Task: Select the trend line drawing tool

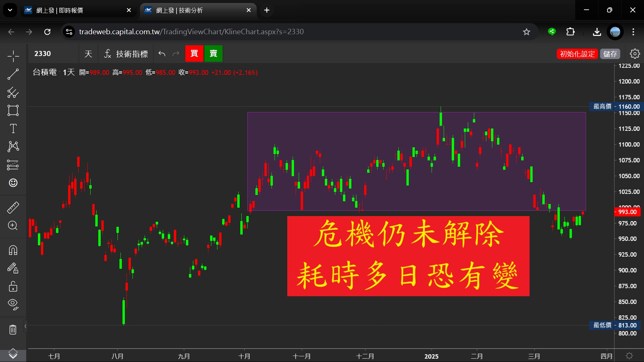Action: 13,74
